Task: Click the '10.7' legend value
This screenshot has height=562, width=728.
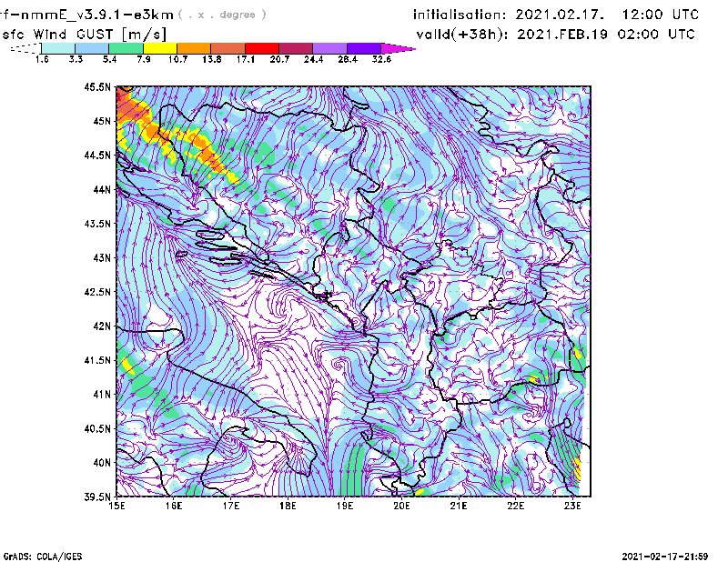Action: click(177, 59)
